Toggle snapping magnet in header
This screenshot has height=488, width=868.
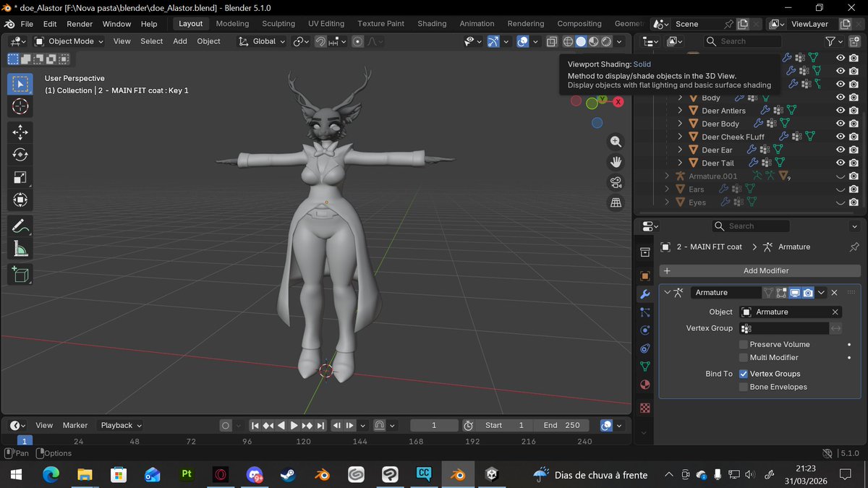click(320, 41)
